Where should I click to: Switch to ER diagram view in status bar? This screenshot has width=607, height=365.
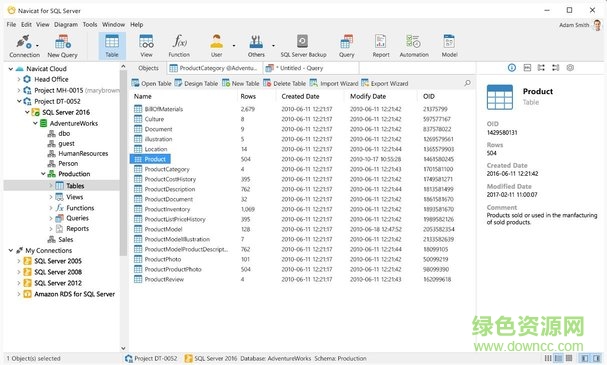pos(569,358)
